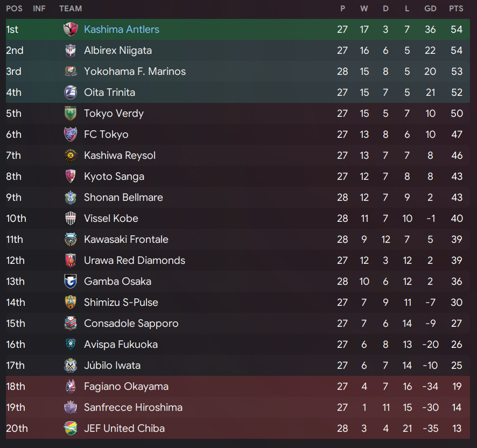
Task: Sort table by the GD column header
Action: (430, 9)
